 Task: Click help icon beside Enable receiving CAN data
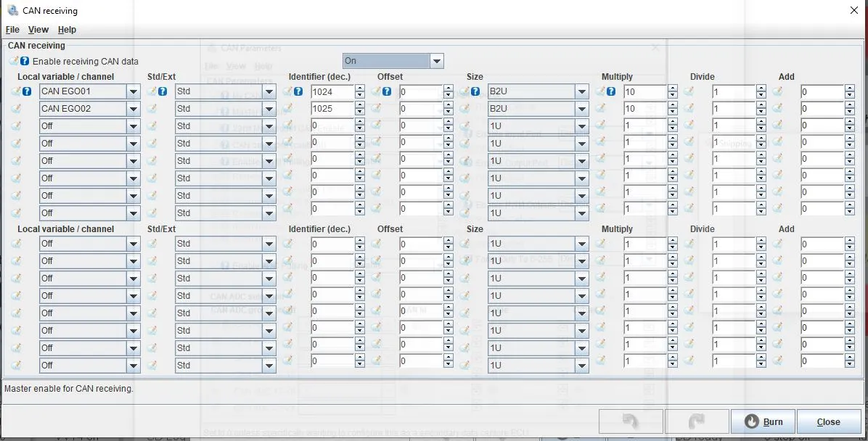coord(25,62)
